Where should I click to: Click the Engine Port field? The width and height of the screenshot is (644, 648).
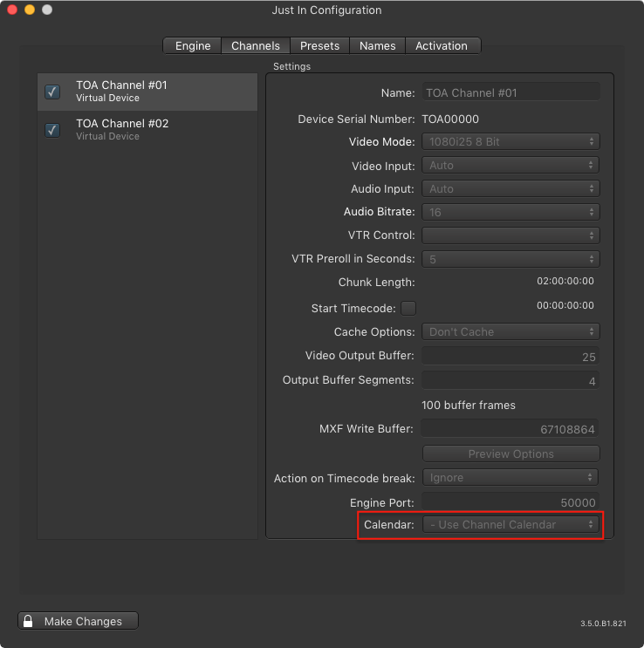(510, 502)
